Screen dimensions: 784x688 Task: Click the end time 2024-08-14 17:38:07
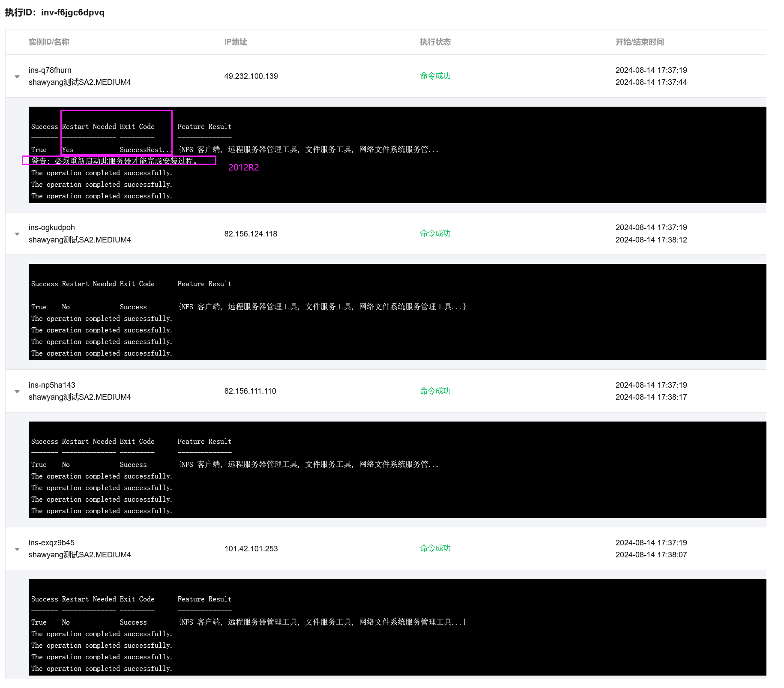[x=651, y=555]
